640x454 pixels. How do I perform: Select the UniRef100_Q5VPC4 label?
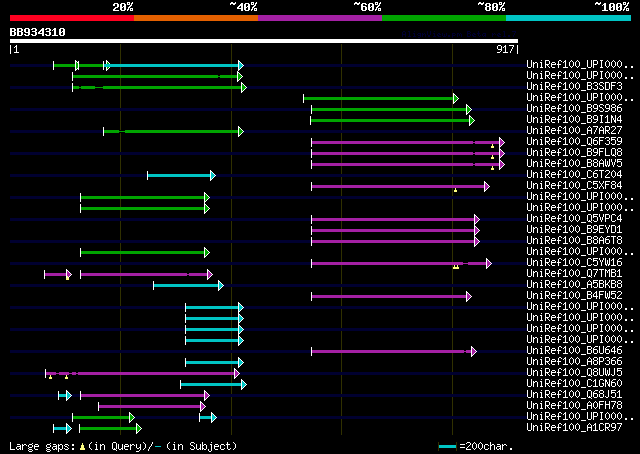click(x=574, y=219)
